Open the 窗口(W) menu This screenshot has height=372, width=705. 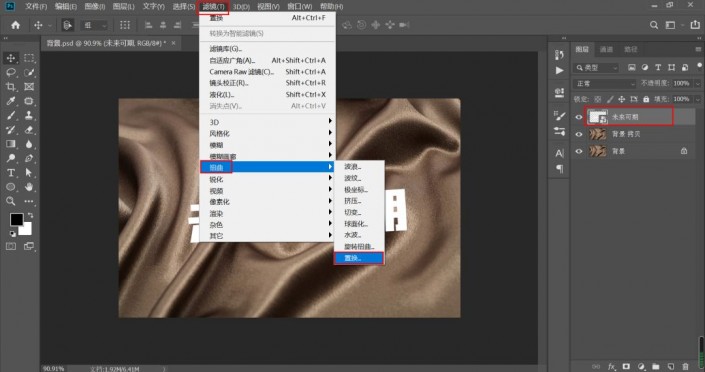(299, 6)
